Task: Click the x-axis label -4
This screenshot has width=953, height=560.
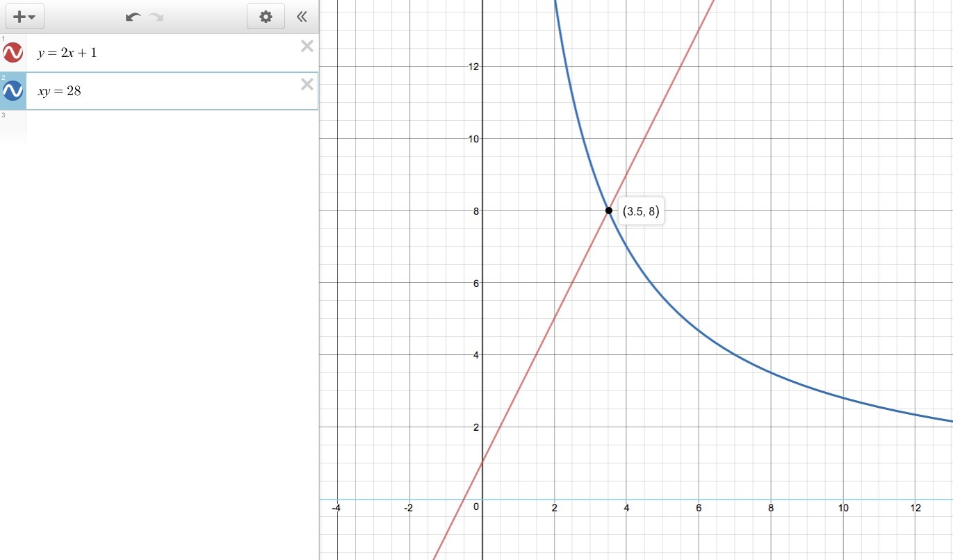Action: (x=336, y=508)
